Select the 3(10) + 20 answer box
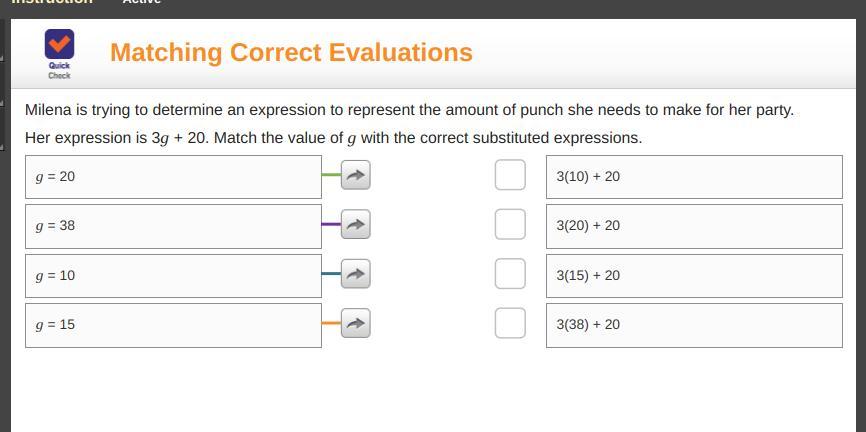 pos(694,176)
